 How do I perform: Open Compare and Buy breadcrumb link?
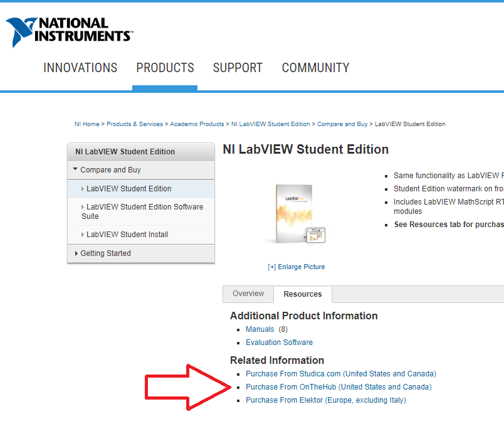(342, 124)
